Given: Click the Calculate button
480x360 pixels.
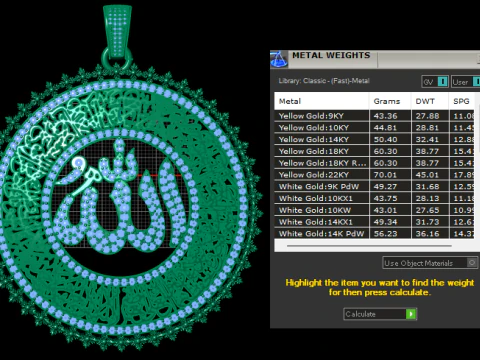Looking at the screenshot, I should coord(380,314).
